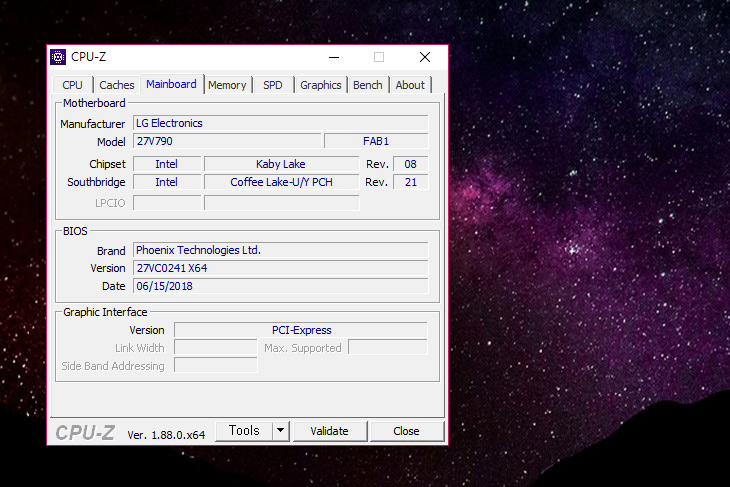Switch to the Graphics tab
730x487 pixels.
coord(321,85)
